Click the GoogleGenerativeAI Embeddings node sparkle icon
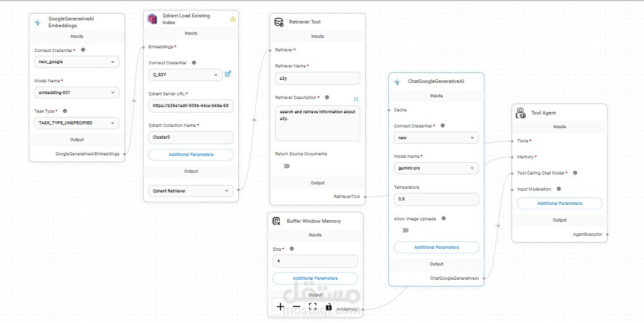Screen dimensions: 644x323 [x=38, y=22]
